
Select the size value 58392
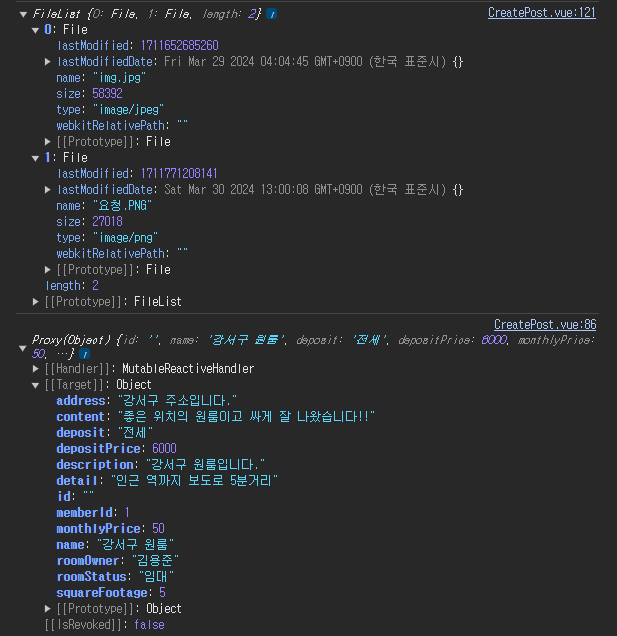click(107, 94)
